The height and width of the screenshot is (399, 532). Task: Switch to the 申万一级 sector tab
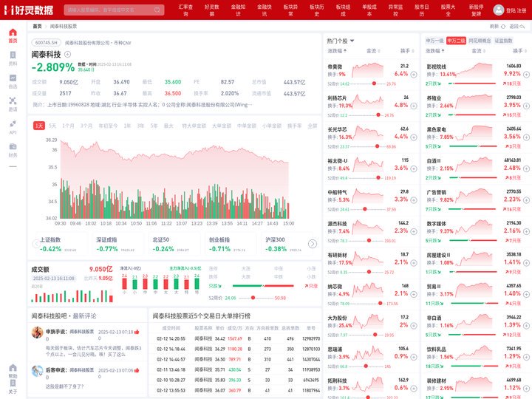pyautogui.click(x=434, y=41)
